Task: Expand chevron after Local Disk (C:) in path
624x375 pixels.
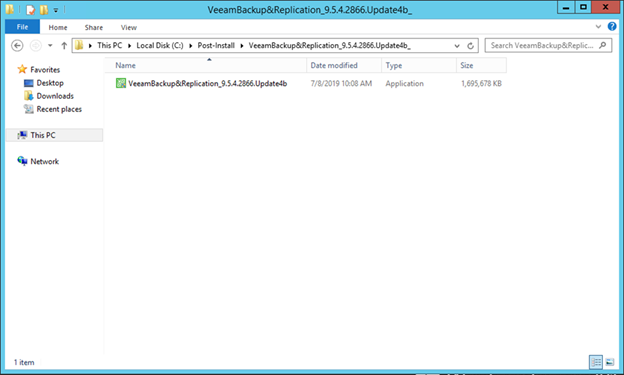Action: [x=190, y=46]
